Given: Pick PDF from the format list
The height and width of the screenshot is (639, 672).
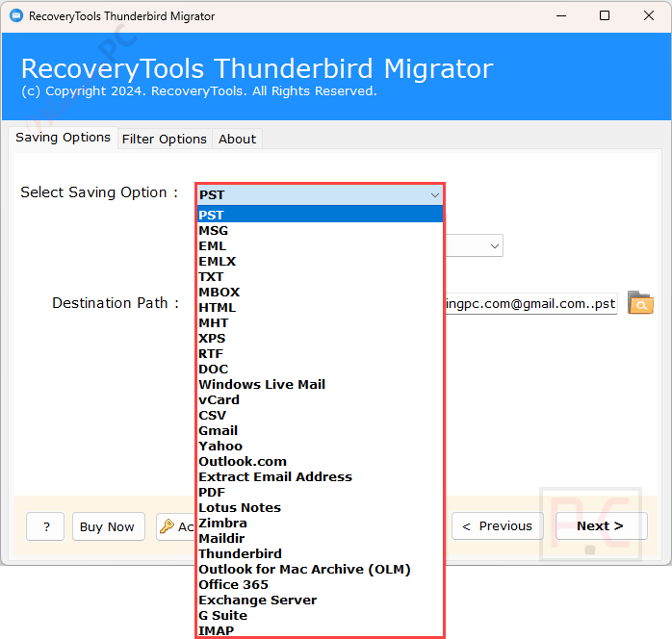Looking at the screenshot, I should pyautogui.click(x=212, y=493).
